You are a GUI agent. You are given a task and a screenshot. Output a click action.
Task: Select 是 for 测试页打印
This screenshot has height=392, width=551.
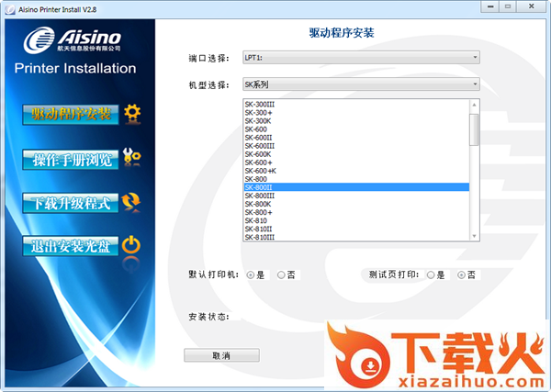click(430, 274)
